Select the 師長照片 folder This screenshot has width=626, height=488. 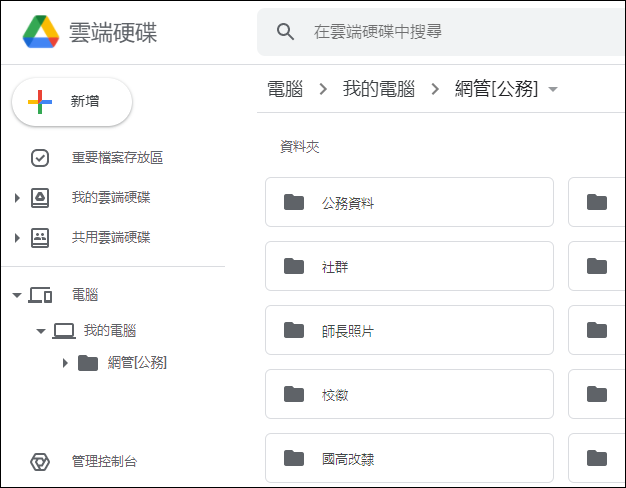409,330
